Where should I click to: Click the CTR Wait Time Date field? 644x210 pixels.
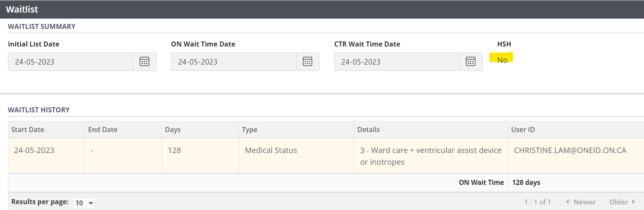pyautogui.click(x=397, y=62)
